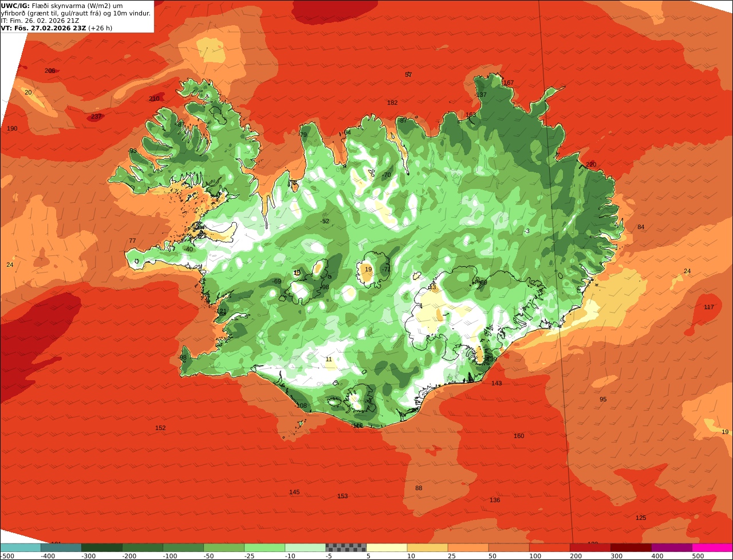This screenshot has width=733, height=560.
Task: Click the legend label '500'
Action: point(698,556)
